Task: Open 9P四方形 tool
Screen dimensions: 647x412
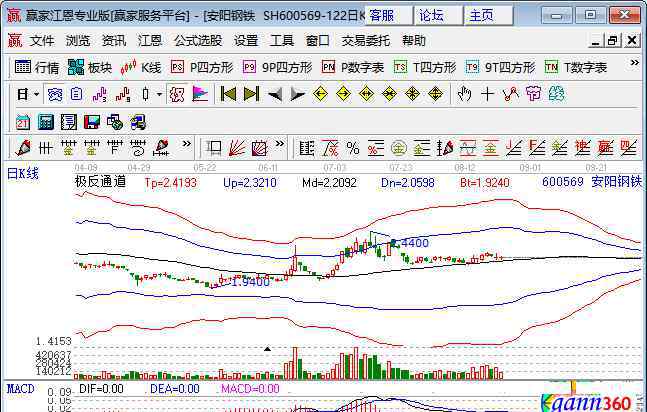Action: (277, 67)
